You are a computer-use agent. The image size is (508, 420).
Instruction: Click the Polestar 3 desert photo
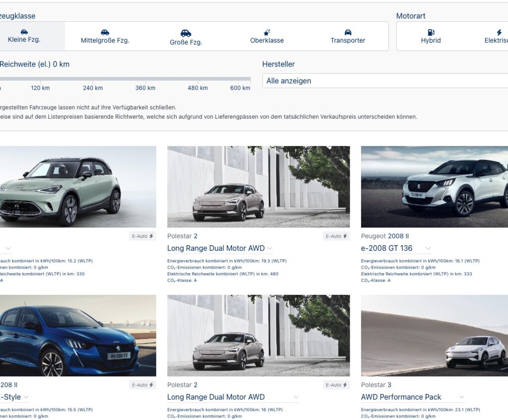434,336
